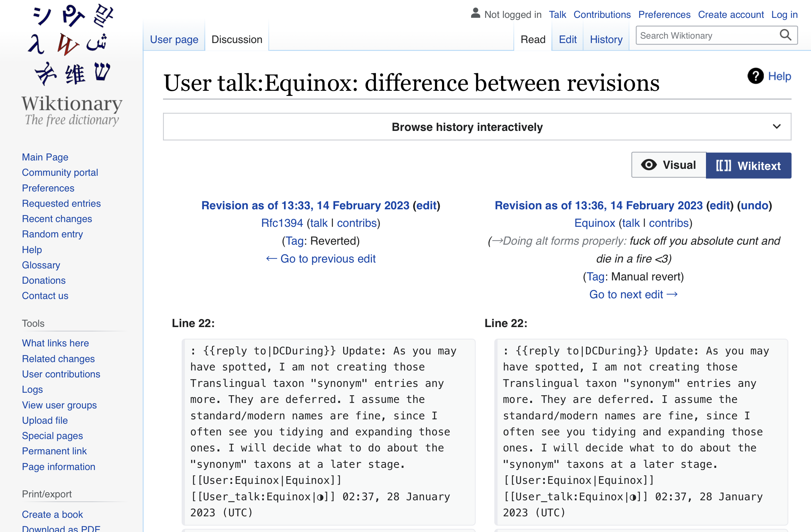This screenshot has width=811, height=532.
Task: Click the Browse history chevron arrow
Action: pos(776,127)
